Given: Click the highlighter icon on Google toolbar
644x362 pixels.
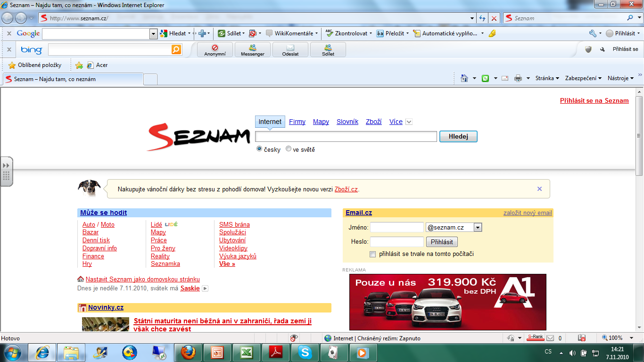Looking at the screenshot, I should pos(492,33).
